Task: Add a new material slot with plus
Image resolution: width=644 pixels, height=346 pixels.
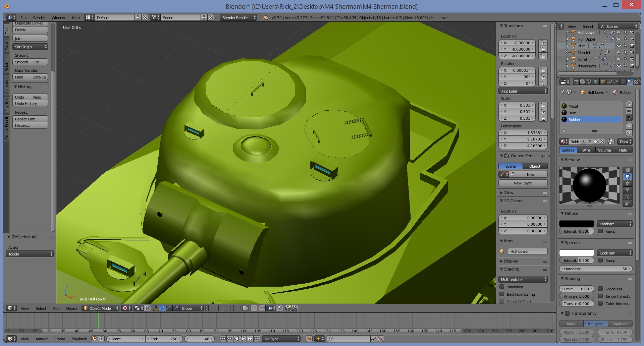Action: pyautogui.click(x=629, y=105)
